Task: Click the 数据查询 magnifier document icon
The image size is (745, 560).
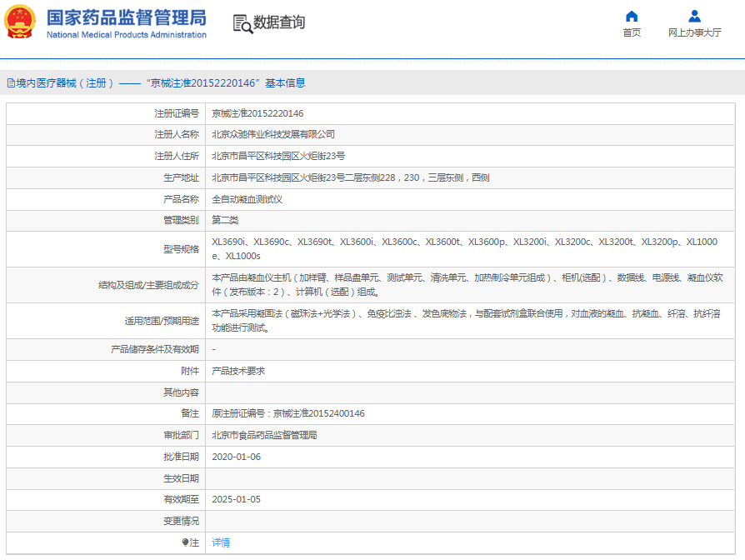Action: (x=242, y=23)
